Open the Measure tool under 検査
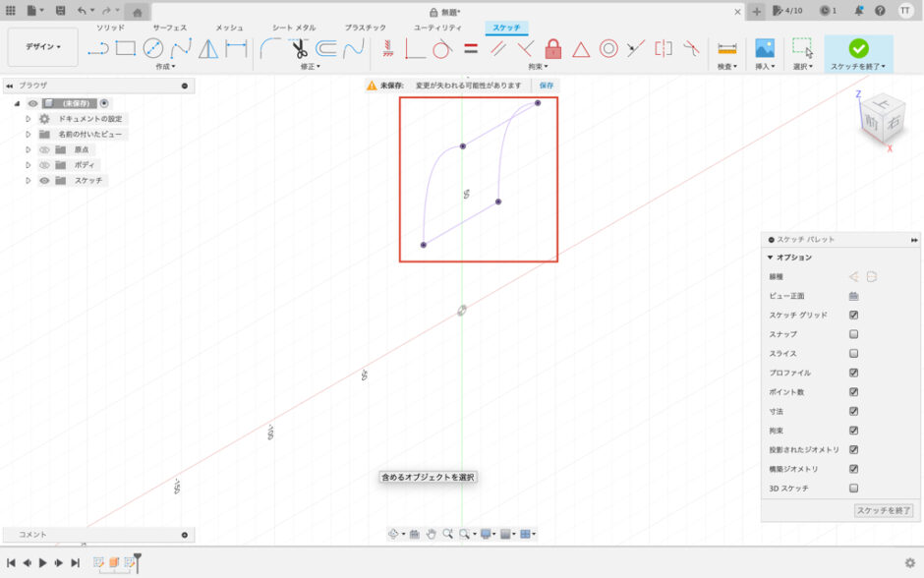Image resolution: width=924 pixels, height=578 pixels. coord(727,48)
